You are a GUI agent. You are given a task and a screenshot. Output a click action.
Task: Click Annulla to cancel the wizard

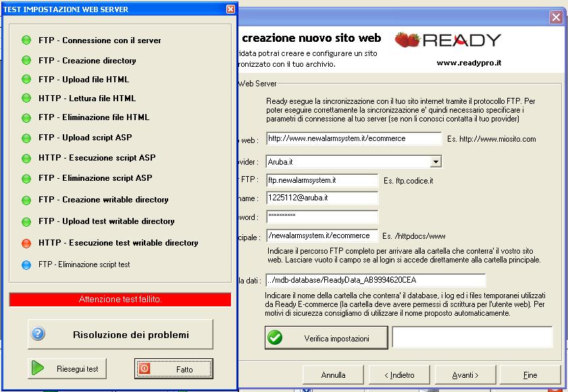coord(333,374)
